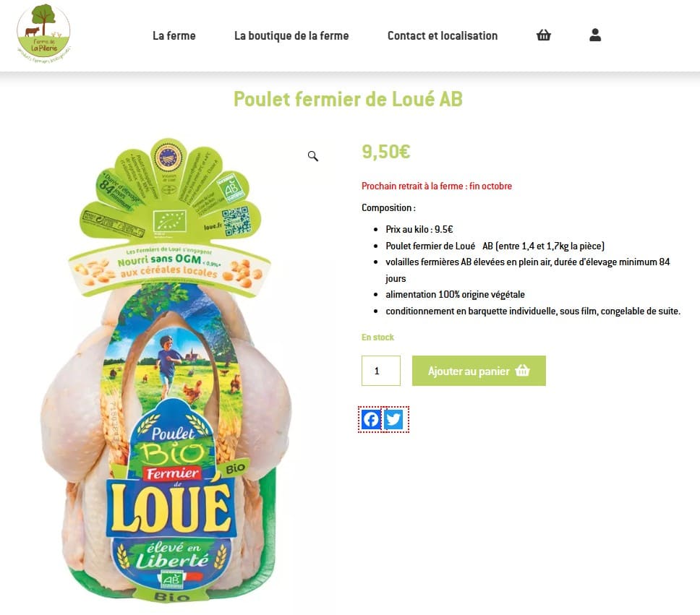Viewport: 700px width, 615px height.
Task: Click the magnifier zoom icon on product image
Action: pos(313,156)
